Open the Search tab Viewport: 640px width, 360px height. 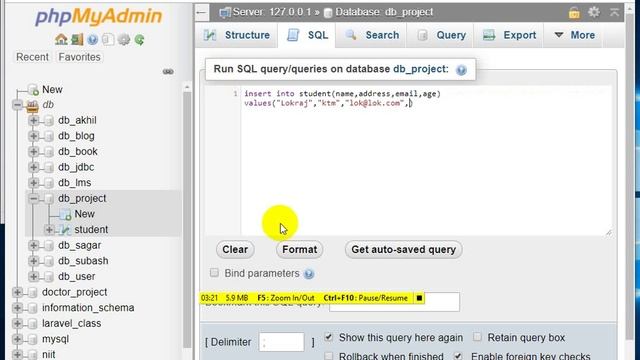coord(371,35)
